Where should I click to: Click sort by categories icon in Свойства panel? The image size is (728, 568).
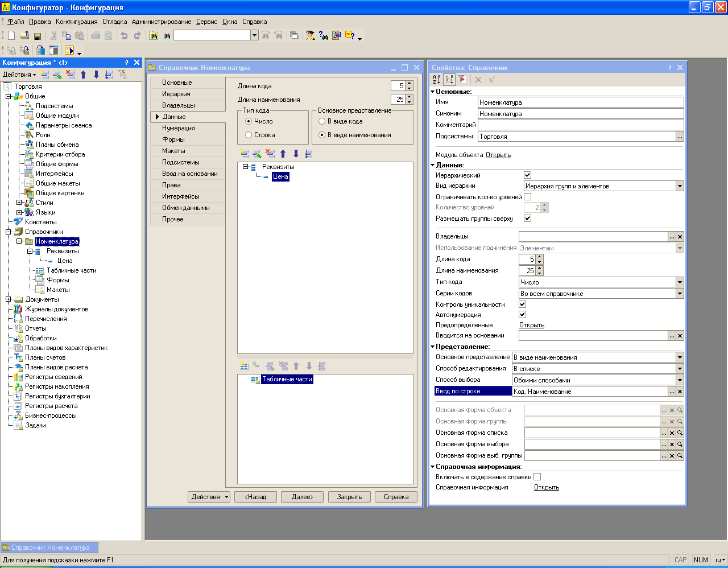point(449,80)
